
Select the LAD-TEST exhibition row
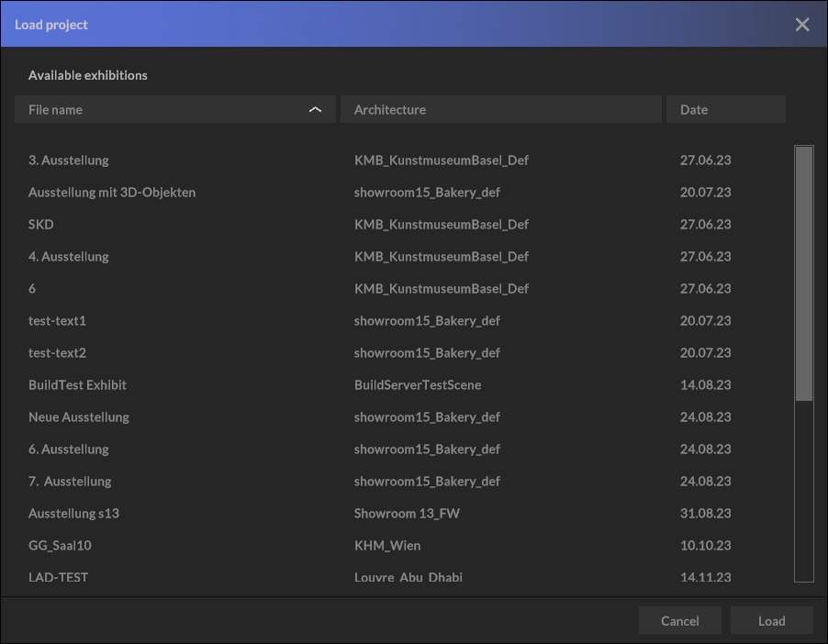pyautogui.click(x=59, y=577)
